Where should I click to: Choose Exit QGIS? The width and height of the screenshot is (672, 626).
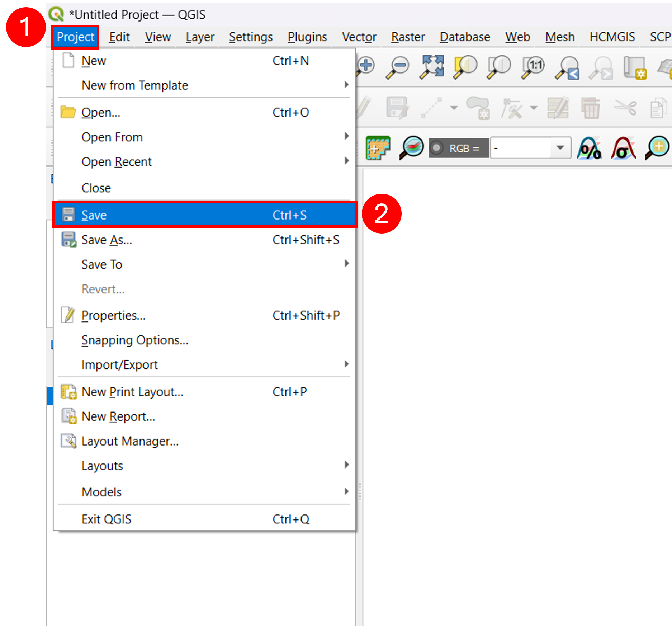[204, 519]
